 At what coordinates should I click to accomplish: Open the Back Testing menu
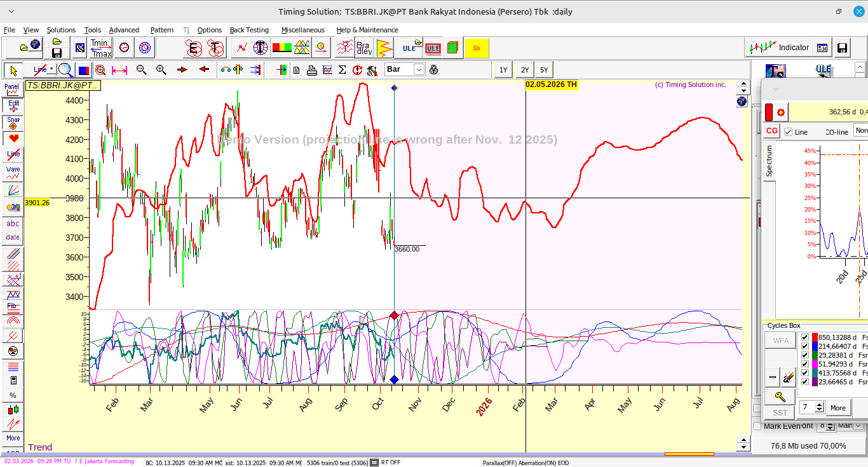point(249,30)
